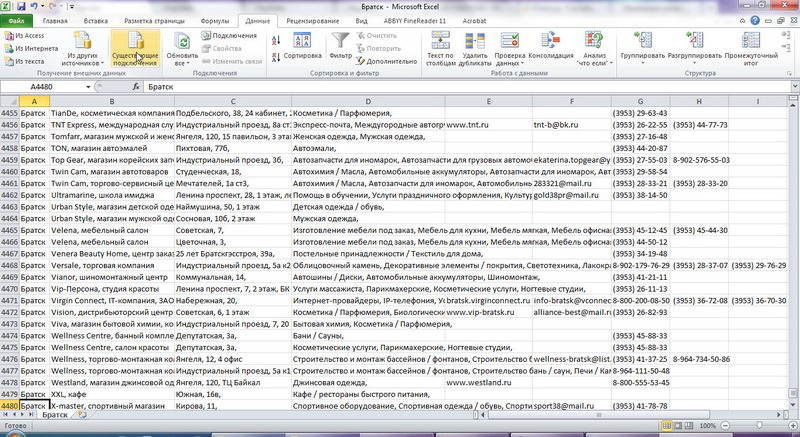Screen dimensions: 800x437
Task: Switch to Formulas (Формулы) tab
Action: 215,21
